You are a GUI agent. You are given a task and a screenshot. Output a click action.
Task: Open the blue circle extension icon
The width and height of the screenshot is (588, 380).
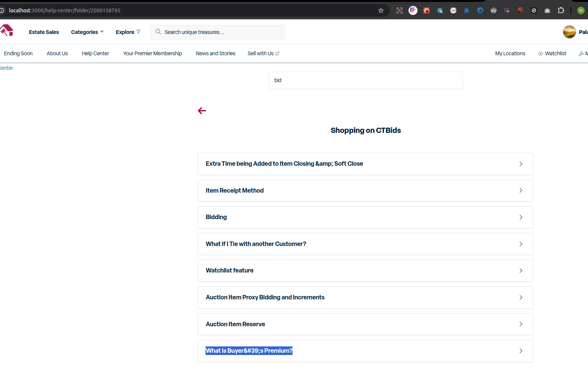pyautogui.click(x=480, y=10)
